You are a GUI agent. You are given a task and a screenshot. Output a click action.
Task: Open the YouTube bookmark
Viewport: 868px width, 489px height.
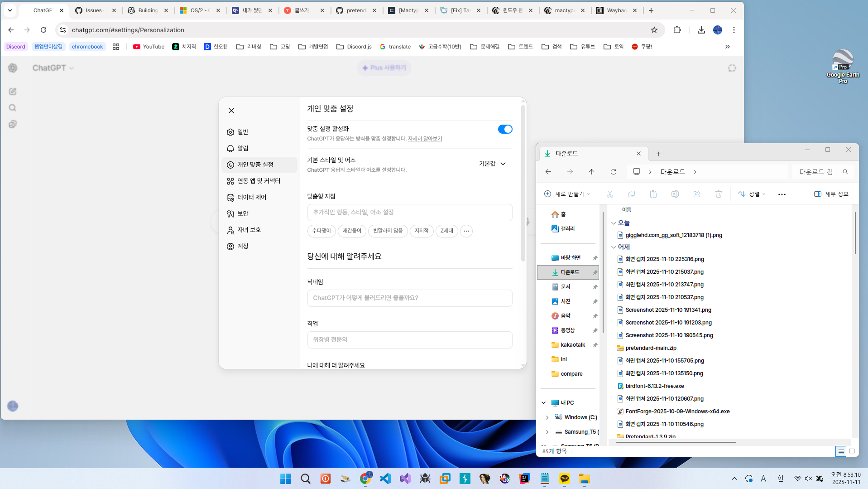tap(149, 47)
